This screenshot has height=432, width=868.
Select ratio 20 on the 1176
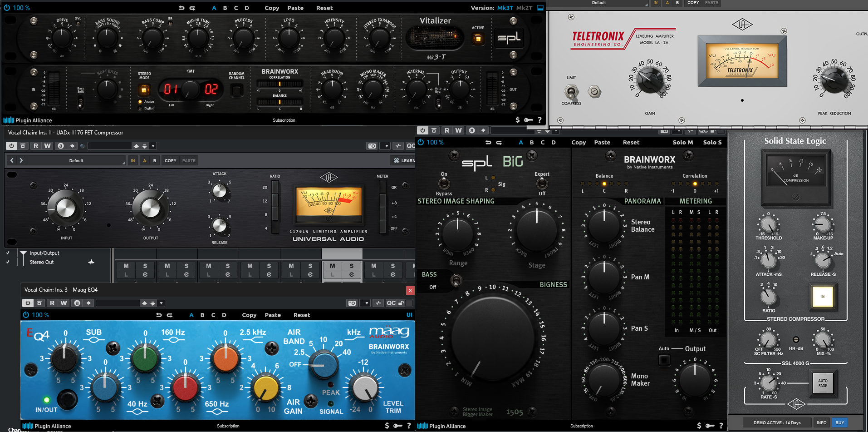pos(275,188)
